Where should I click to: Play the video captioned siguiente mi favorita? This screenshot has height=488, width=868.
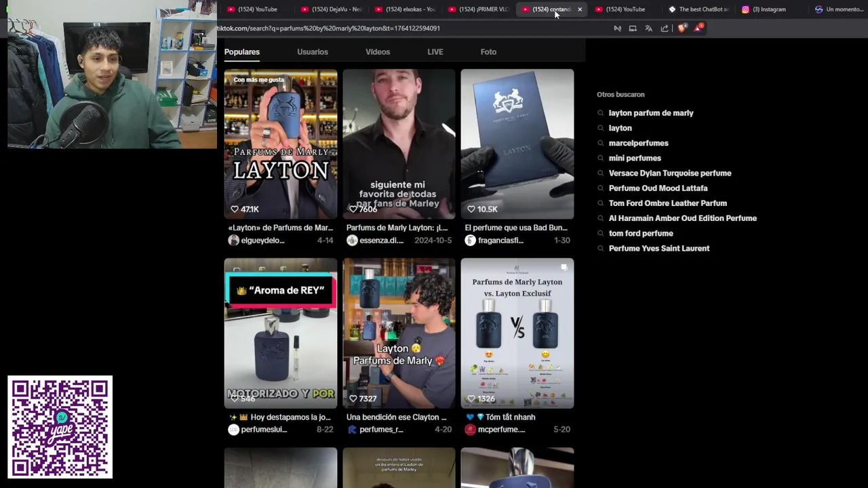pyautogui.click(x=399, y=144)
